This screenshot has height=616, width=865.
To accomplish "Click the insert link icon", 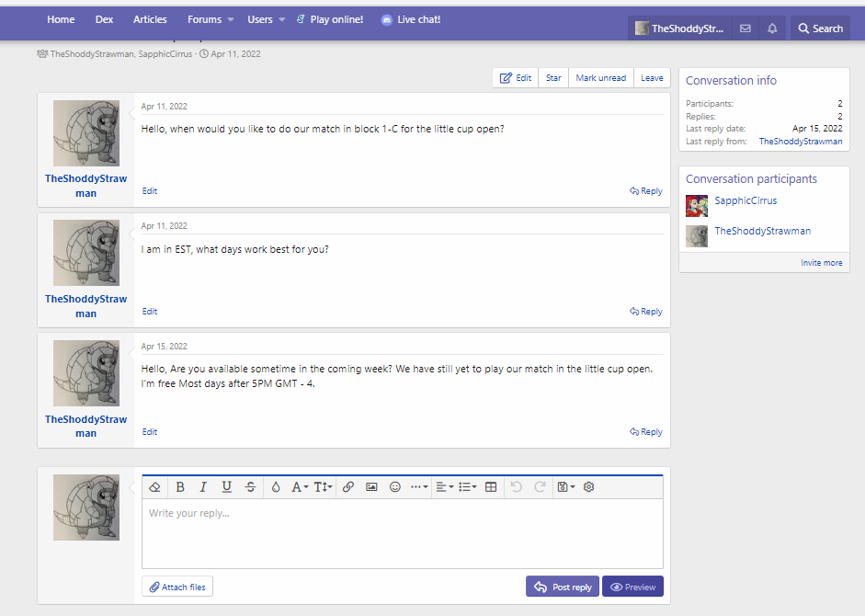I will 348,487.
